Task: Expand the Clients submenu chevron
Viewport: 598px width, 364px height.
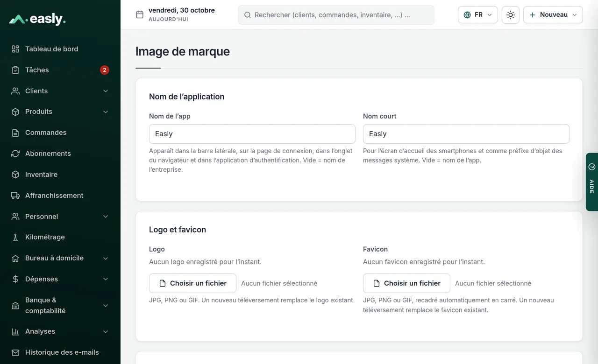Action: 106,91
